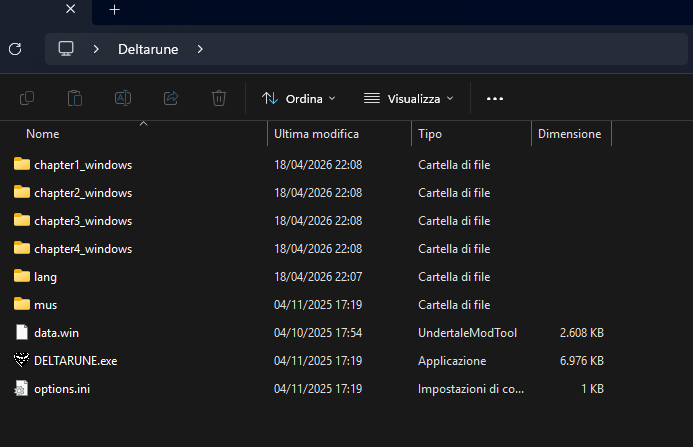Select the mus folder icon
Image resolution: width=693 pixels, height=447 pixels.
[x=22, y=304]
